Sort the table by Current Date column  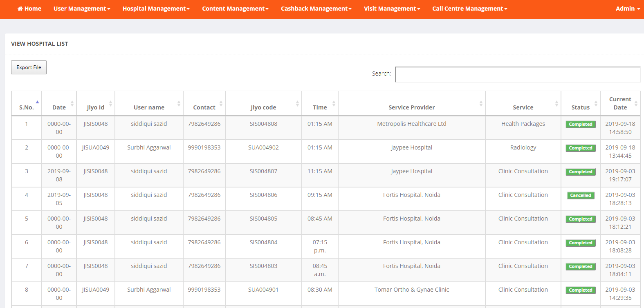[x=620, y=103]
